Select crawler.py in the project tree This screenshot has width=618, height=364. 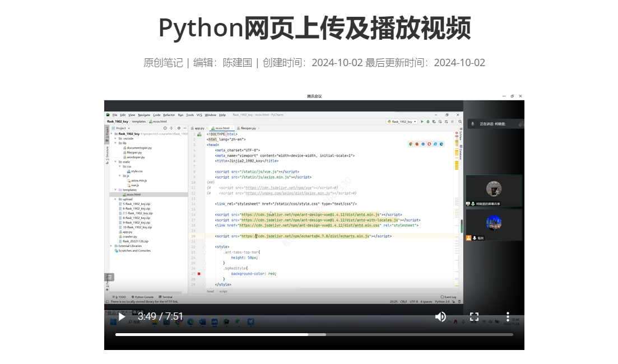click(x=129, y=236)
